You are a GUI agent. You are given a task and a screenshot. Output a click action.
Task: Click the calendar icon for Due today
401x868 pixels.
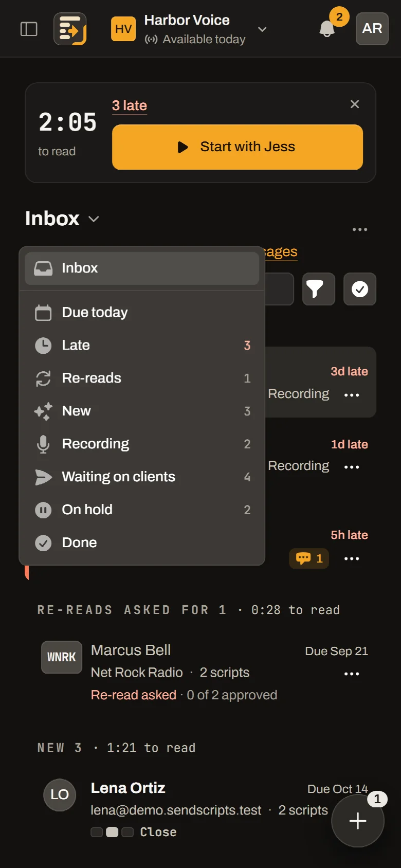[x=43, y=313]
